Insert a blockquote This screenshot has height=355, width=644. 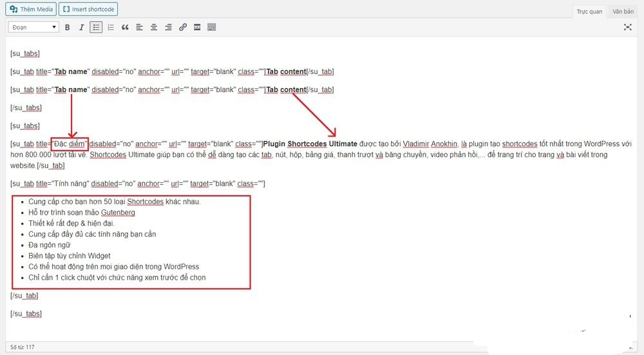125,27
